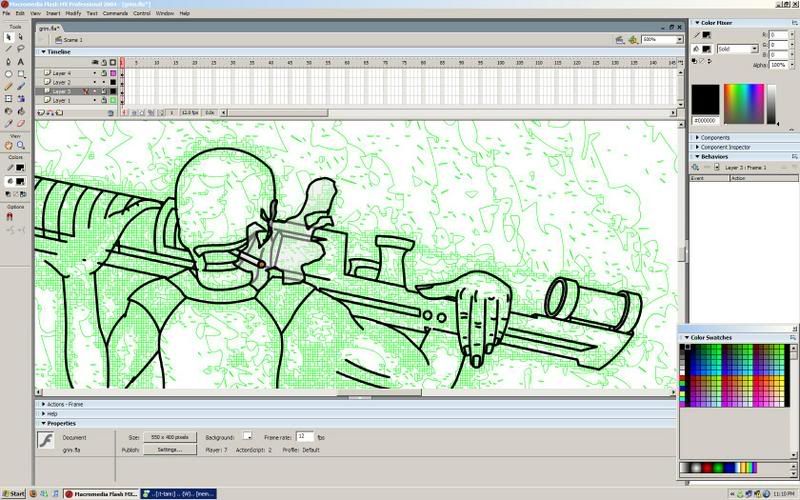Select the Selection arrow tool
The width and height of the screenshot is (800, 500).
9,37
